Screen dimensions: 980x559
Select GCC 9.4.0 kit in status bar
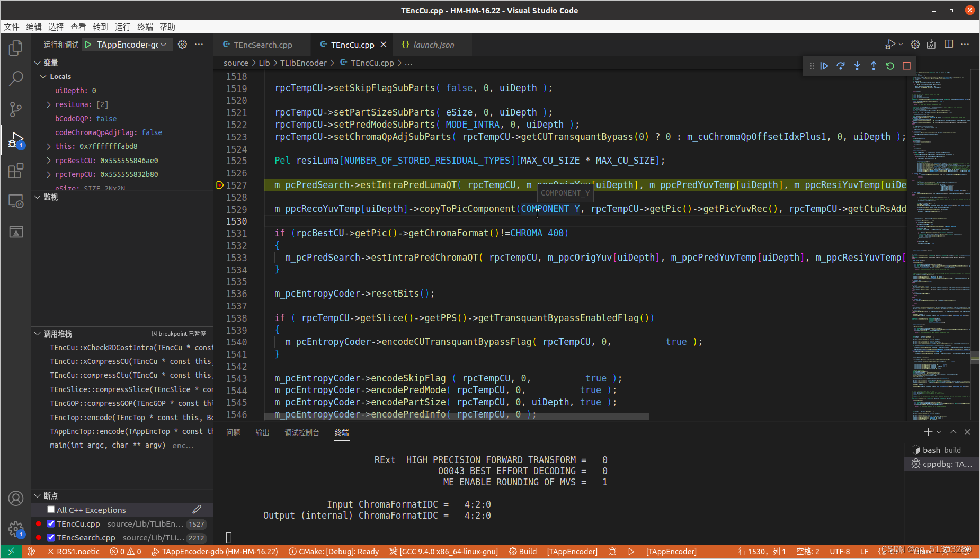click(x=444, y=552)
